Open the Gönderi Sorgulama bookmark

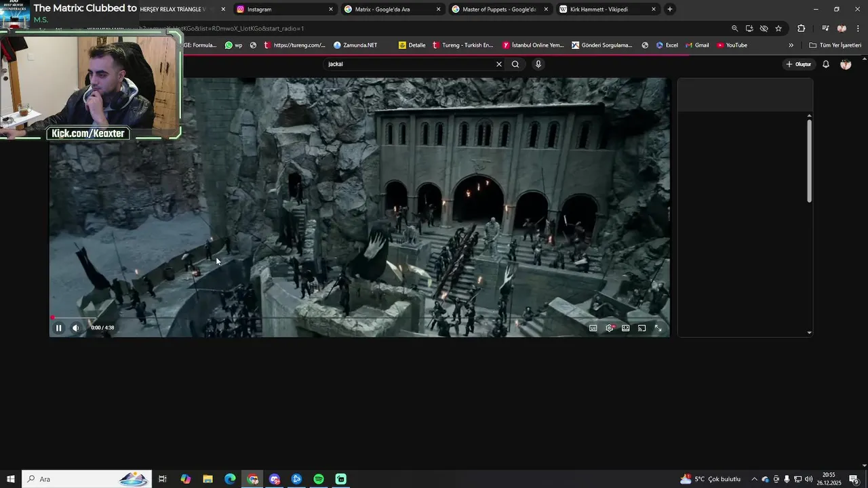[602, 45]
